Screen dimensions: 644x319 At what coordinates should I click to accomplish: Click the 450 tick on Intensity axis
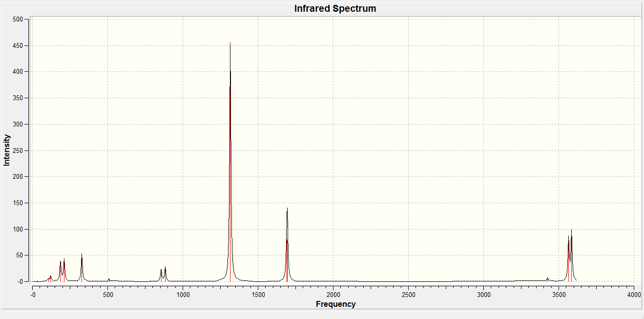coord(18,45)
